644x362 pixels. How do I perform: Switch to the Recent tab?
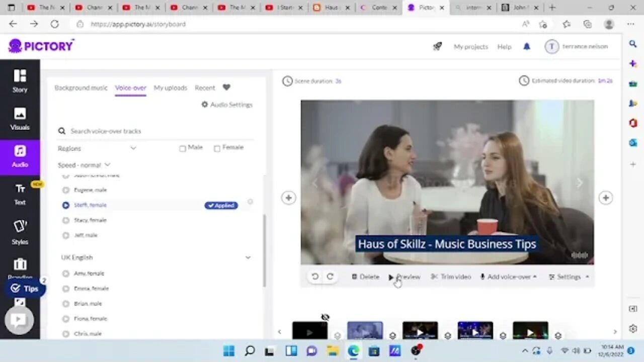[205, 87]
